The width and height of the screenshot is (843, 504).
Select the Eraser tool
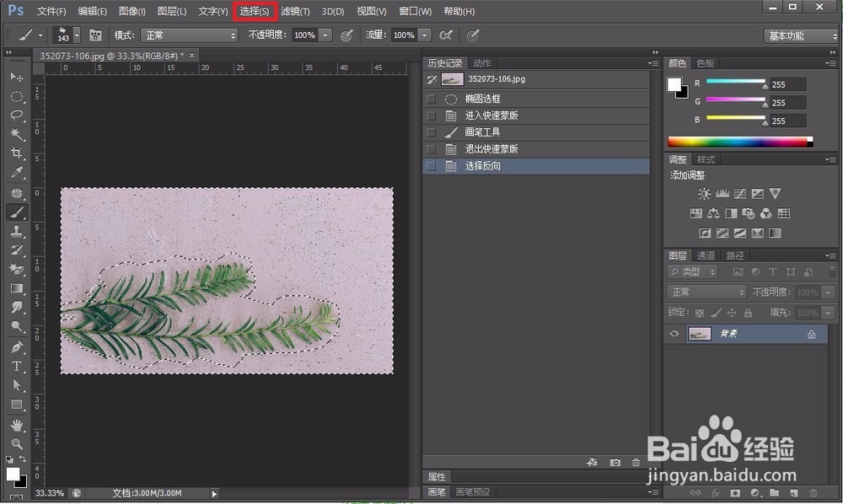pyautogui.click(x=17, y=269)
